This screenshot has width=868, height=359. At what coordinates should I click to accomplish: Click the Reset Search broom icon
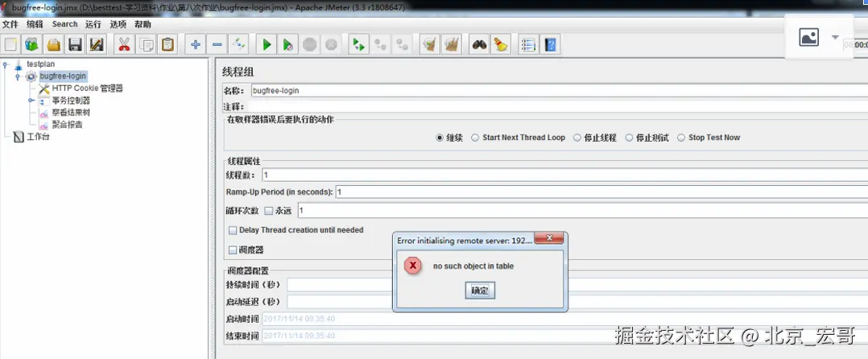tap(501, 45)
